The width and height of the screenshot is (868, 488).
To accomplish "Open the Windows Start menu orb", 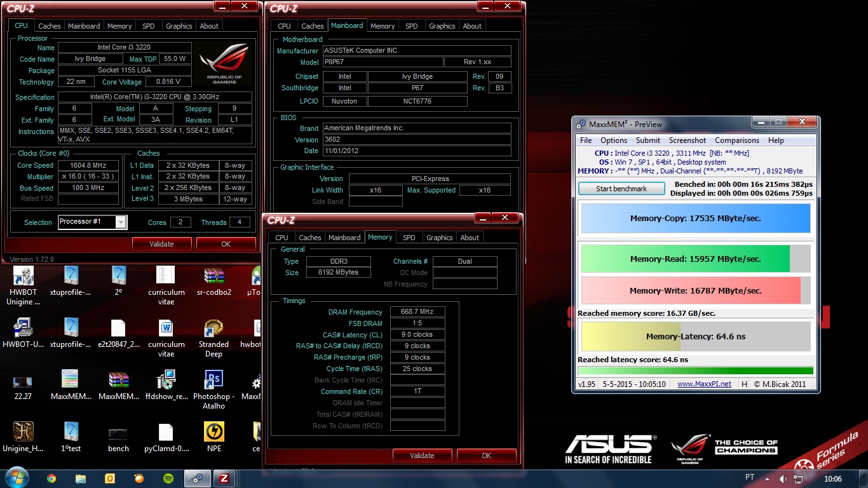I will coord(16,478).
